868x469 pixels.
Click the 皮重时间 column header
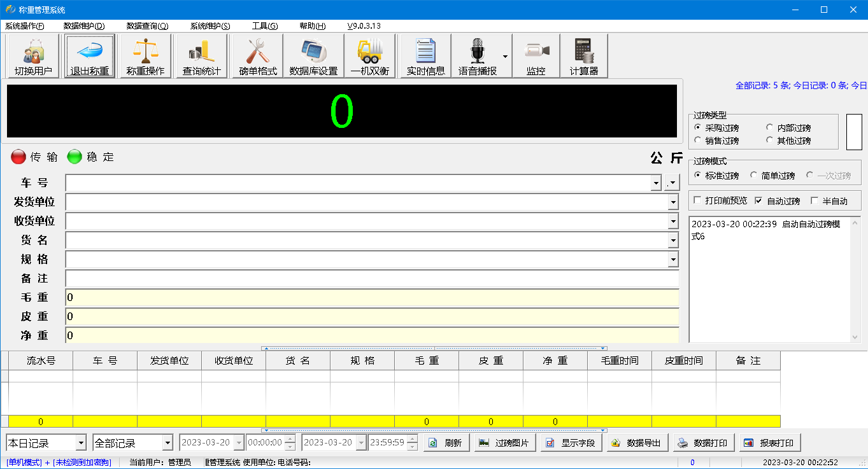[684, 361]
